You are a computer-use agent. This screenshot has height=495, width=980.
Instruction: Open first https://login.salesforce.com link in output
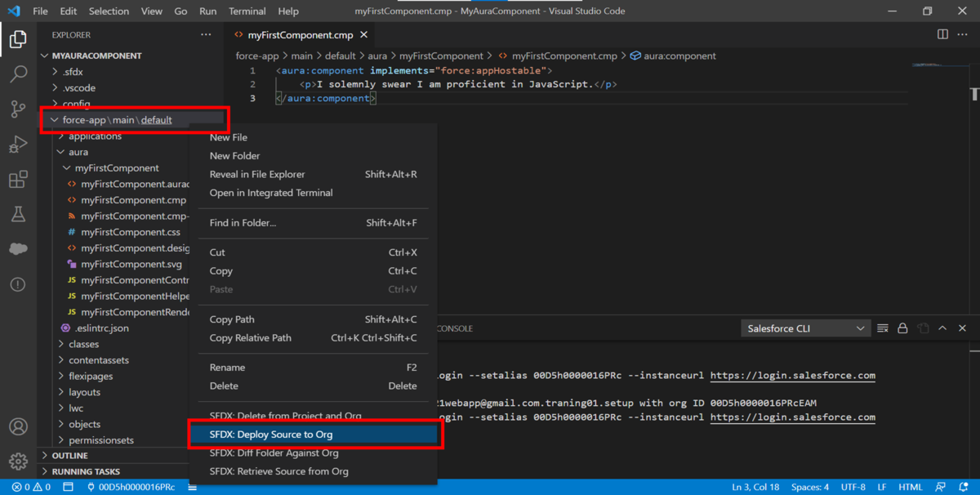(x=792, y=376)
